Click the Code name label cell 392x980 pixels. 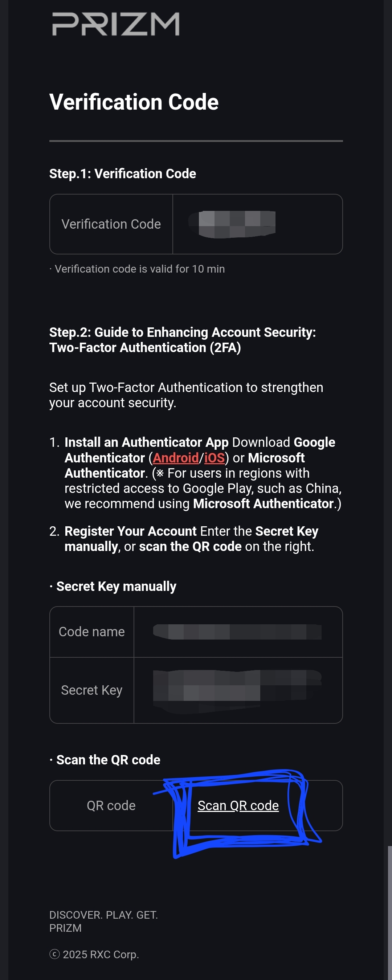(92, 632)
